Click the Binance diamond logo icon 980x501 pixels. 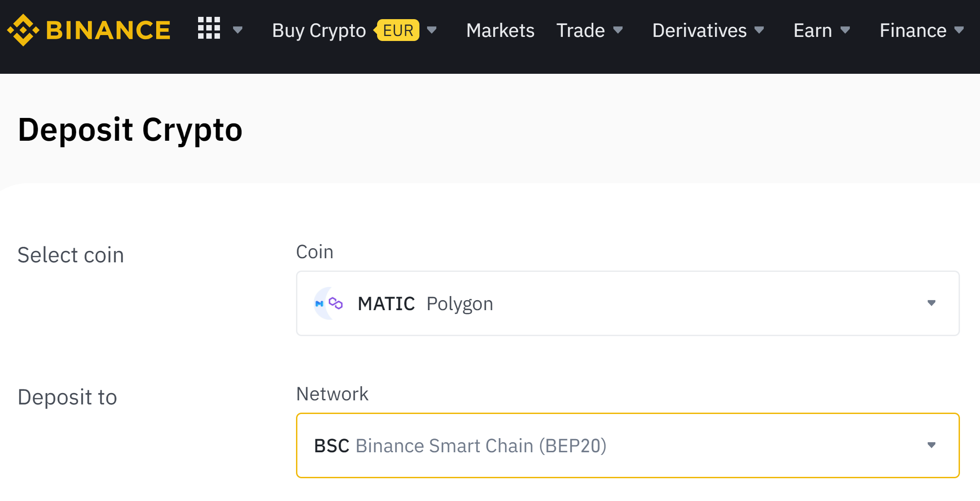(23, 30)
